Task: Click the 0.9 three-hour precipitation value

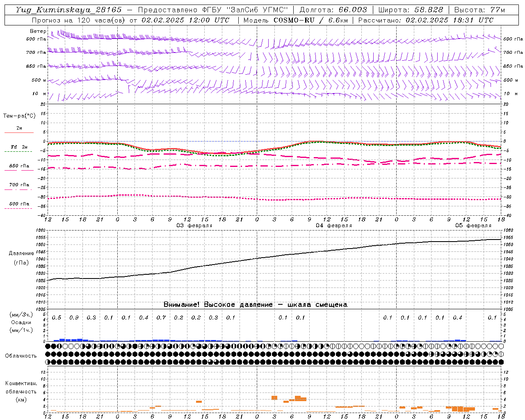Action: point(74,318)
